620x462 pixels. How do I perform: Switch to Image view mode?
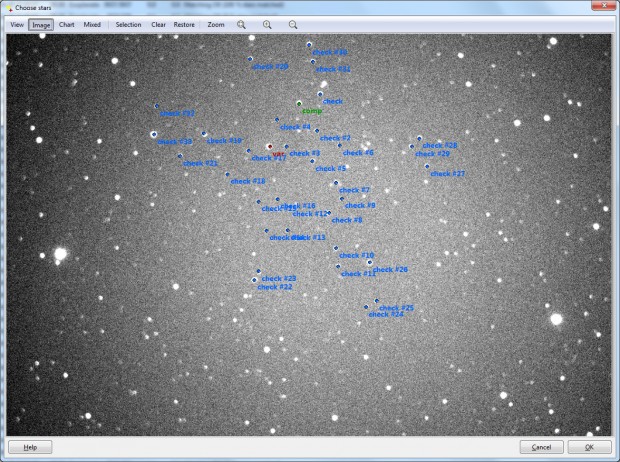[x=41, y=25]
